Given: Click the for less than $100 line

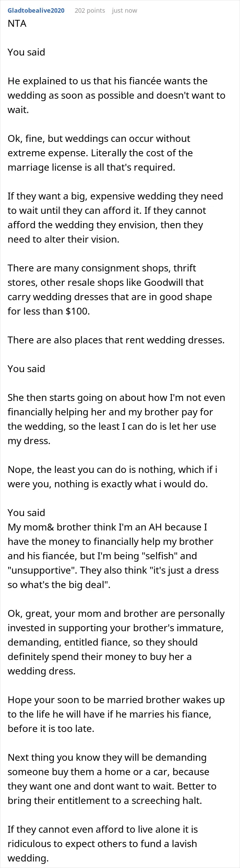Looking at the screenshot, I should [49, 311].
